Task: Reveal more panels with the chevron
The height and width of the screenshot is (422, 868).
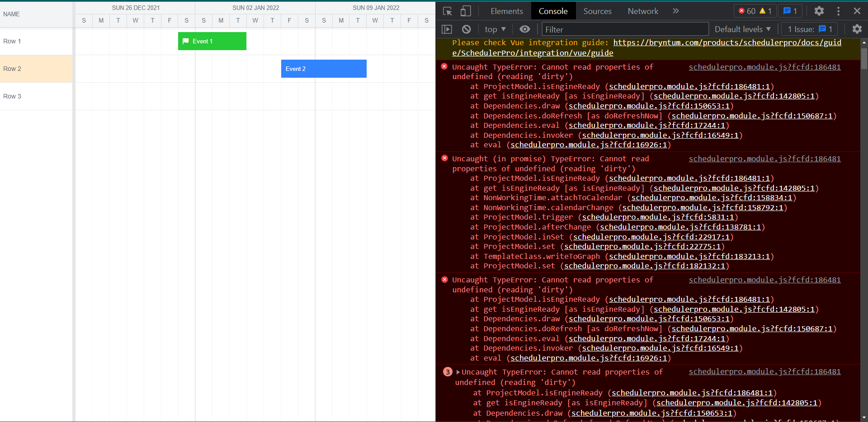Action: [675, 11]
